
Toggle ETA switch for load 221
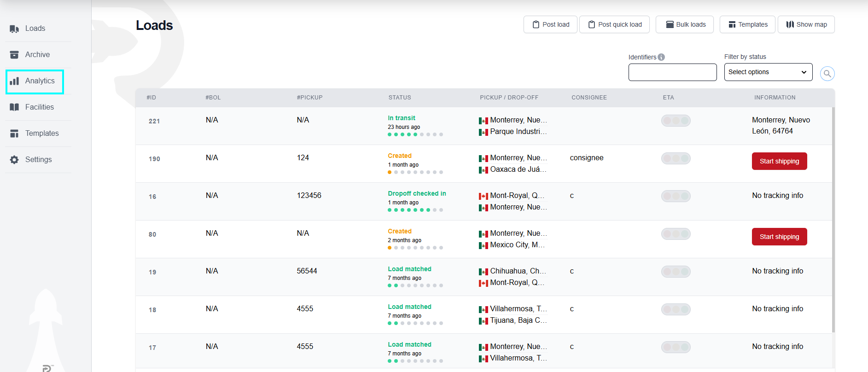click(x=676, y=121)
